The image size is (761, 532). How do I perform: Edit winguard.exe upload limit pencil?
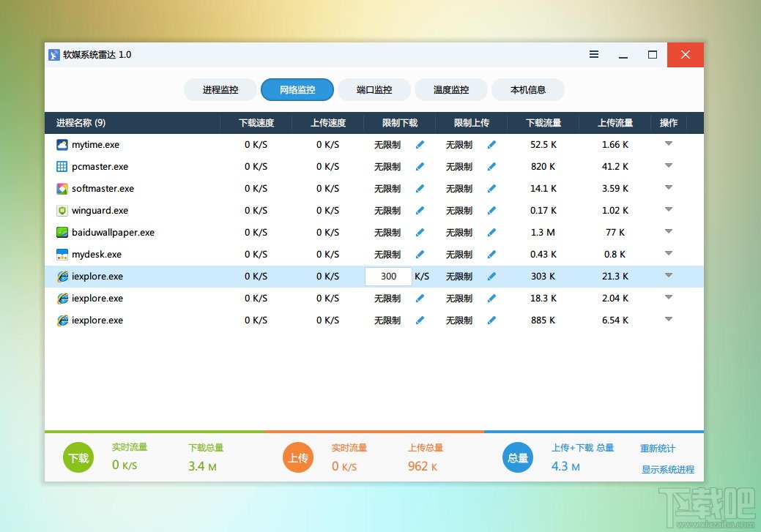tap(491, 211)
